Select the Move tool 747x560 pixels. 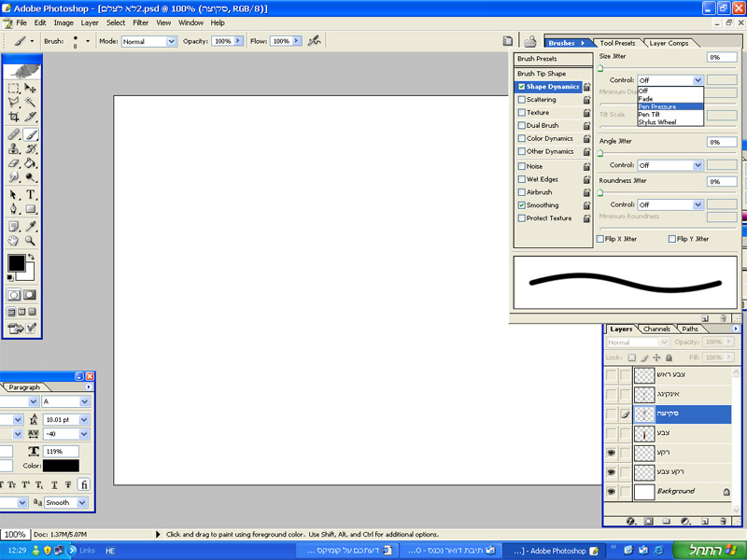coord(30,88)
